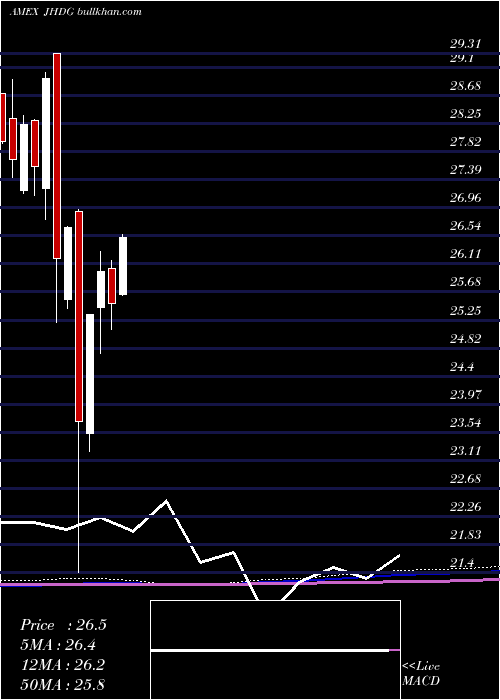Click the 26.11 price axis label
Screen dimensions: 500x700
coord(465,254)
